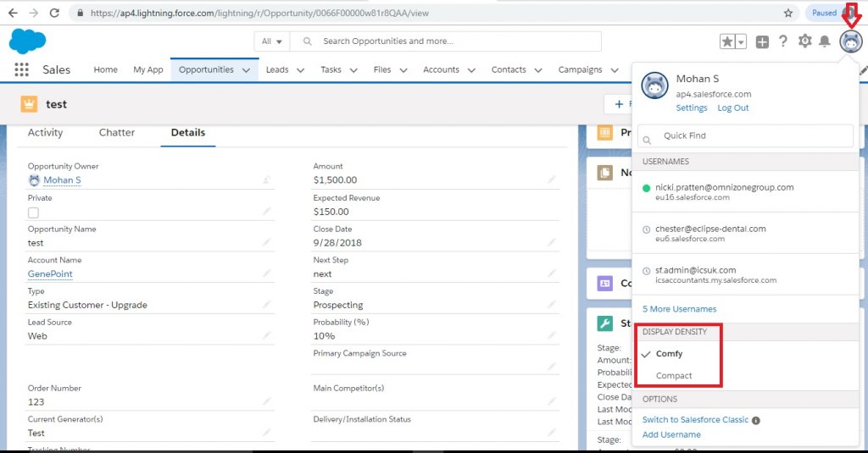This screenshot has width=868, height=453.
Task: Expand Opportunities tab dropdown chevron
Action: (247, 70)
